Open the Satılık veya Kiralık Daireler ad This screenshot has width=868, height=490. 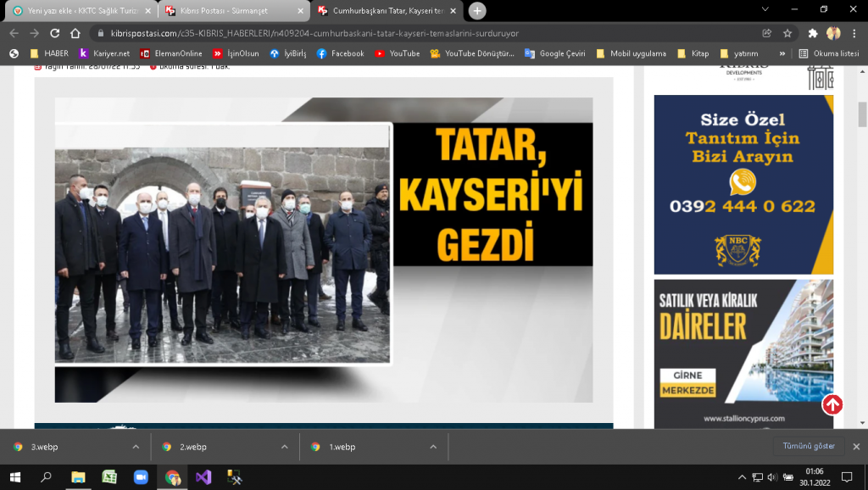(x=743, y=353)
